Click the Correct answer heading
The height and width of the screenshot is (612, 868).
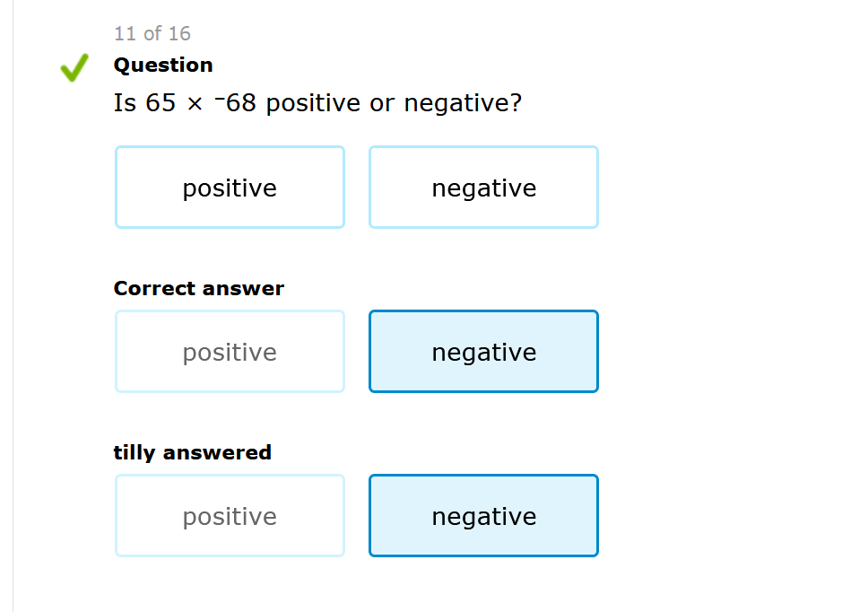(x=198, y=288)
